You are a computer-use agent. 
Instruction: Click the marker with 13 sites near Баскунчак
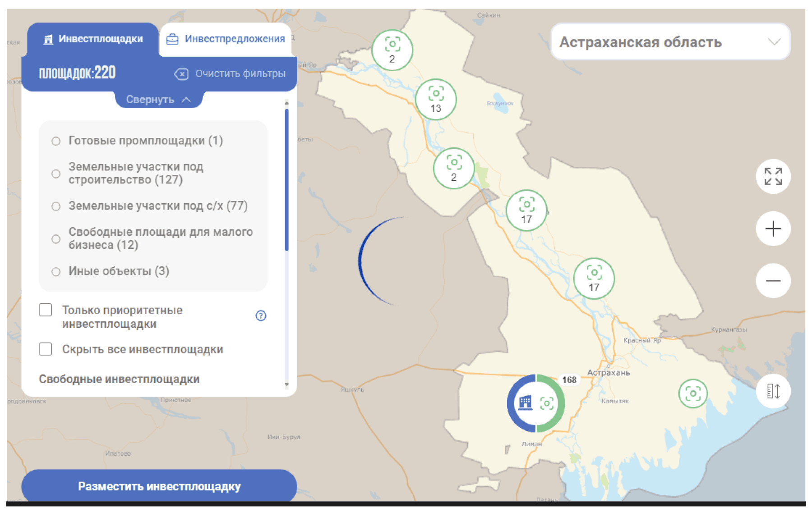pyautogui.click(x=435, y=99)
